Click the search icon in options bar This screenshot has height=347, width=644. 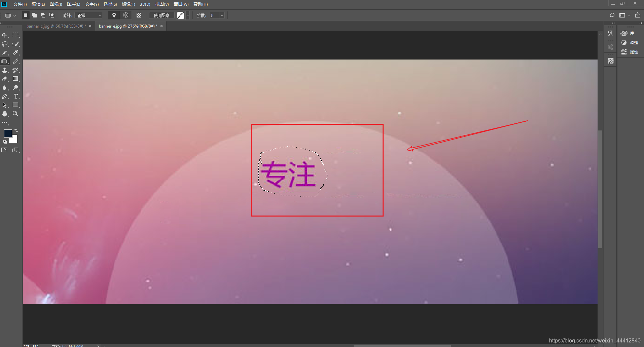(x=612, y=15)
